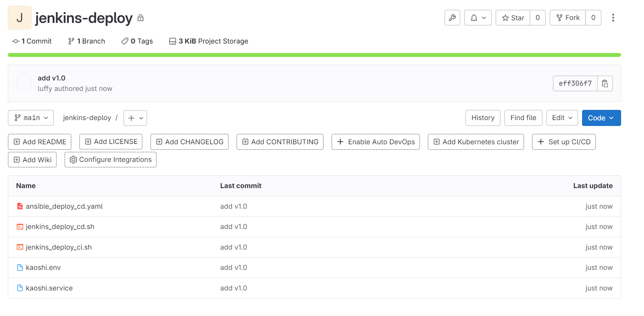644x316 pixels.
Task: Click Add README button
Action: (40, 142)
